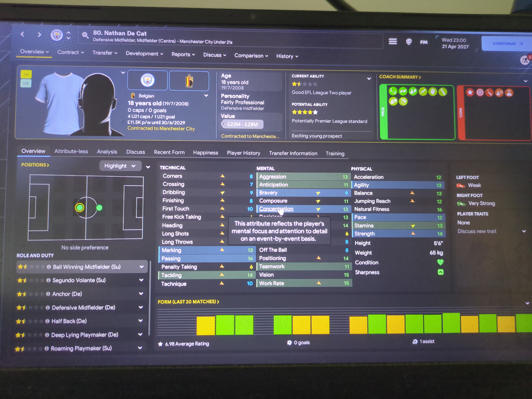The width and height of the screenshot is (532, 399).
Task: Open the Belgian nationality dropdown chevron
Action: pyautogui.click(x=206, y=96)
